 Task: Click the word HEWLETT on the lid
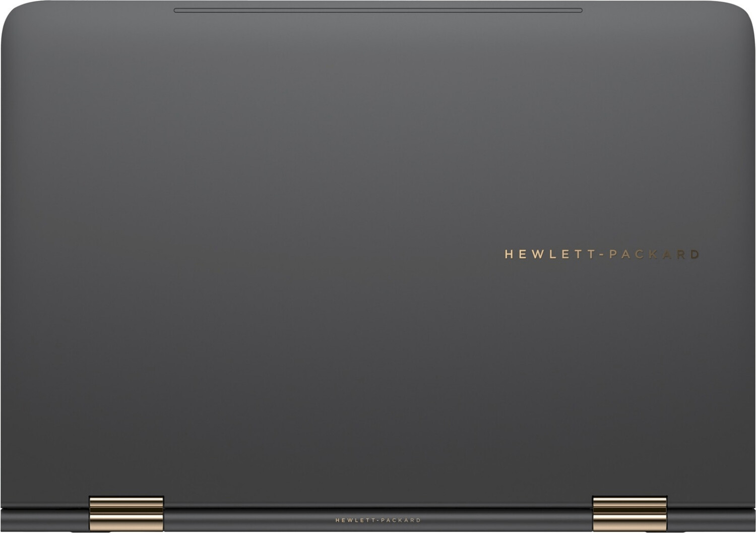click(x=550, y=254)
